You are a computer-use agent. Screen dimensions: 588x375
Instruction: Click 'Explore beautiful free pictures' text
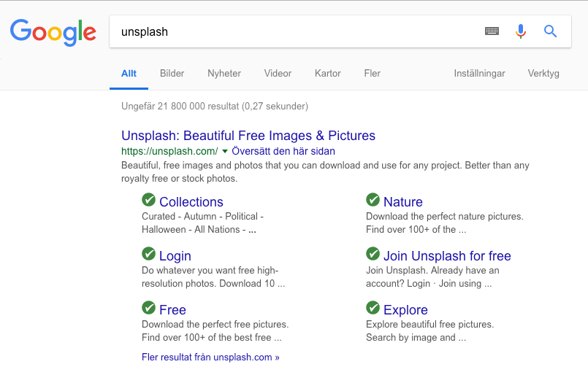(429, 325)
